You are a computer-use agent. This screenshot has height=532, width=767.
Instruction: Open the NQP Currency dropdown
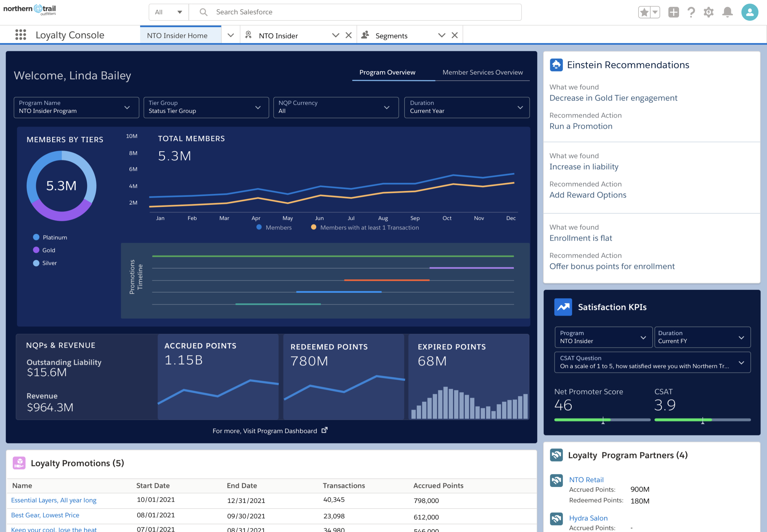coord(336,107)
